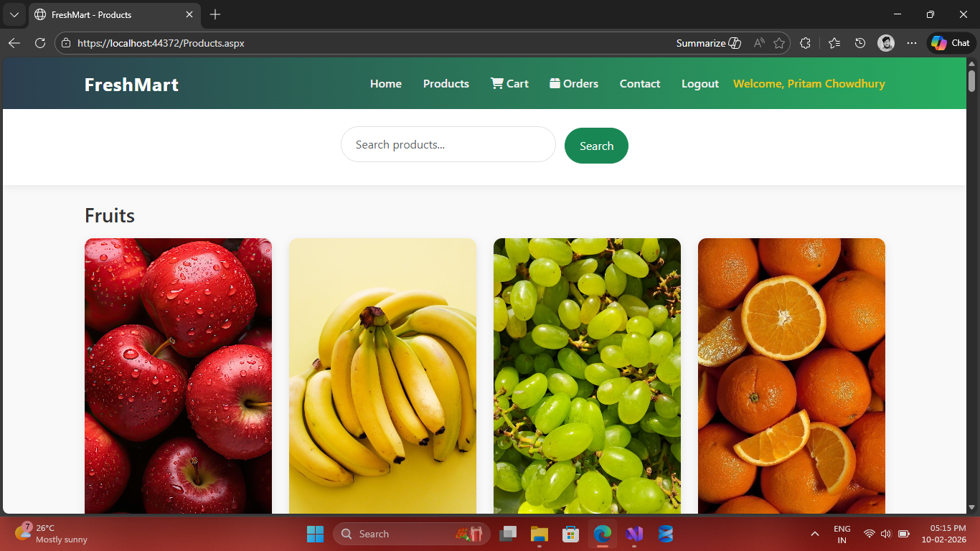Open browser Extensions puzzle icon
This screenshot has width=980, height=551.
coord(805,43)
